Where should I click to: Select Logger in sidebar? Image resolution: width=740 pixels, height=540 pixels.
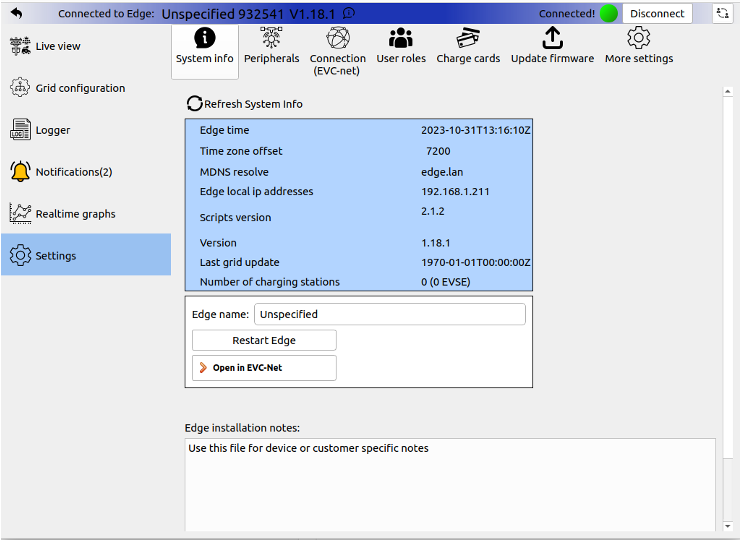[x=53, y=130]
